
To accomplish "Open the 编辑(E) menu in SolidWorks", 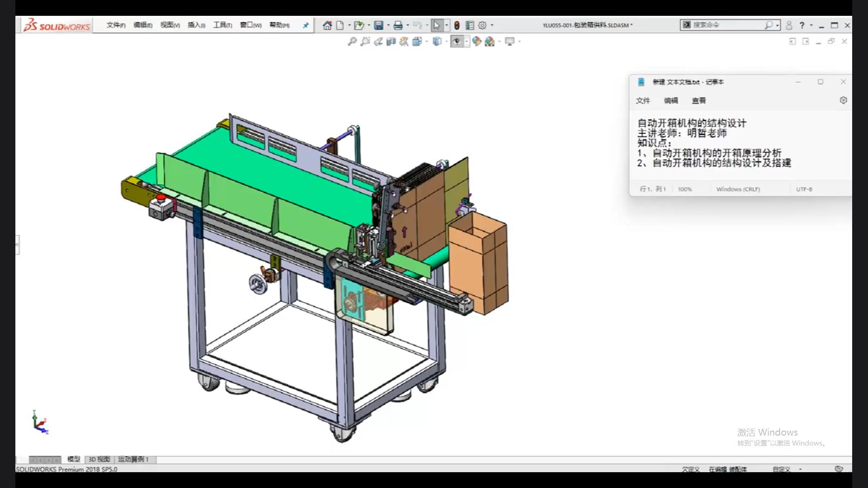I will [x=143, y=25].
